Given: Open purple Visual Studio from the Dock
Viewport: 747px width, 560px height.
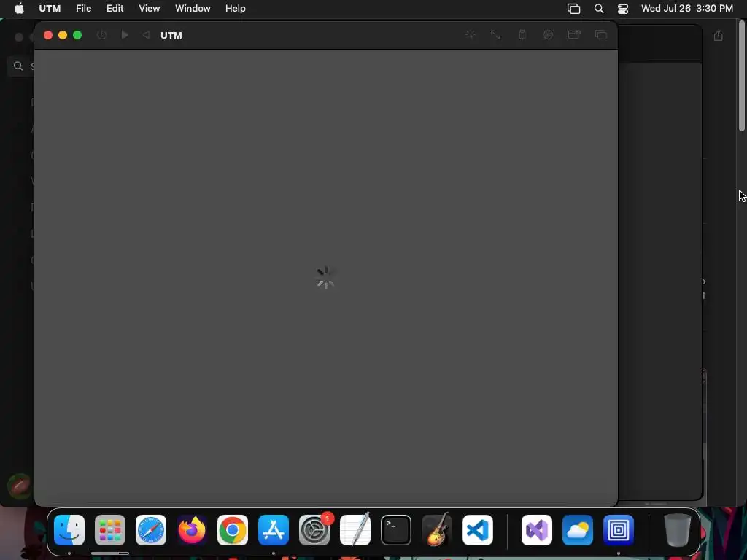Looking at the screenshot, I should click(537, 530).
